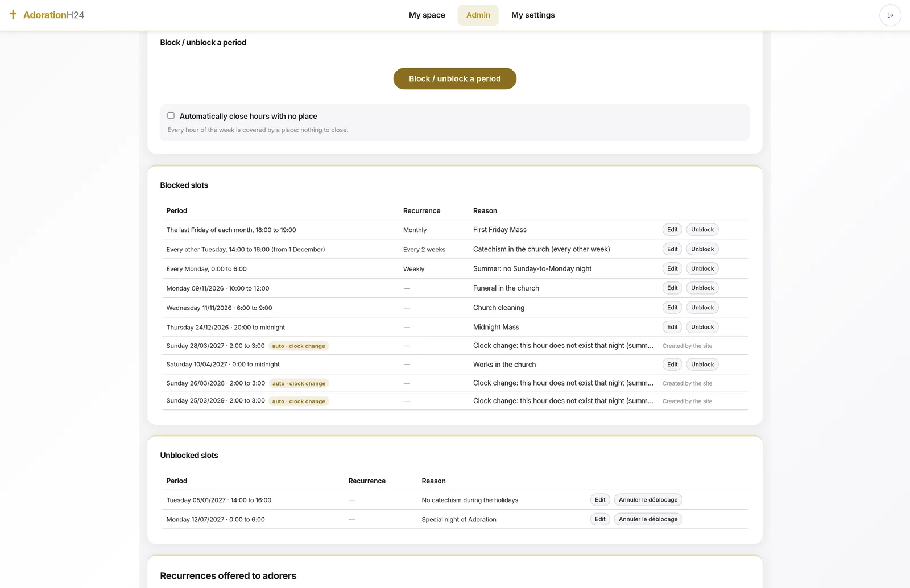Enable automatically close hours with no place
This screenshot has width=910, height=588.
171,115
